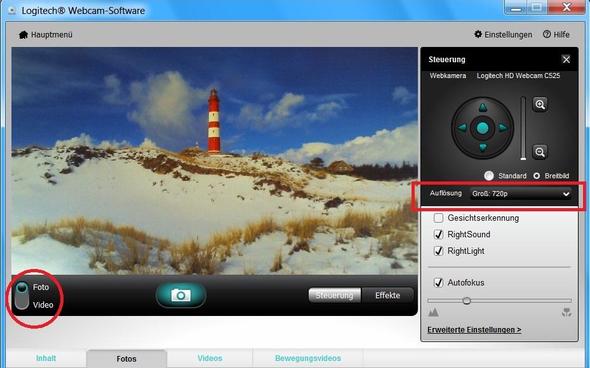
Task: Click the Video mode label
Action: 43,305
